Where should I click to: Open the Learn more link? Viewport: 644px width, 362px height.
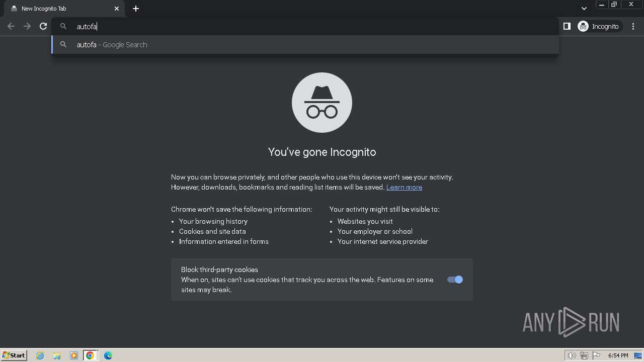click(404, 187)
